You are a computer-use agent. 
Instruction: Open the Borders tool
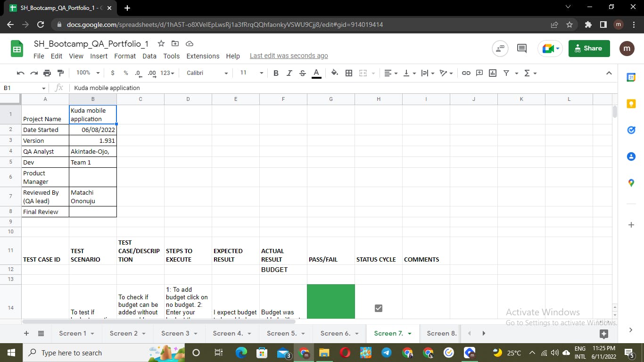click(349, 73)
